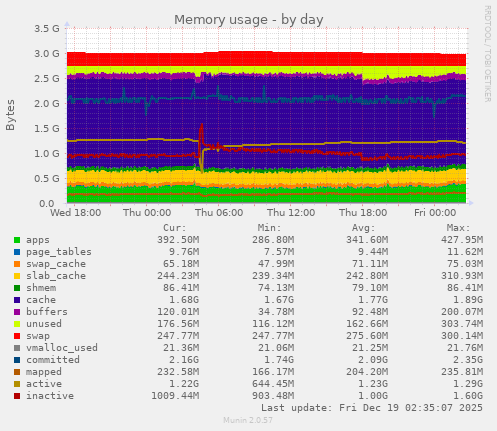Click the slab_cache max value 310.93M
The image size is (497, 431).
coord(462,276)
